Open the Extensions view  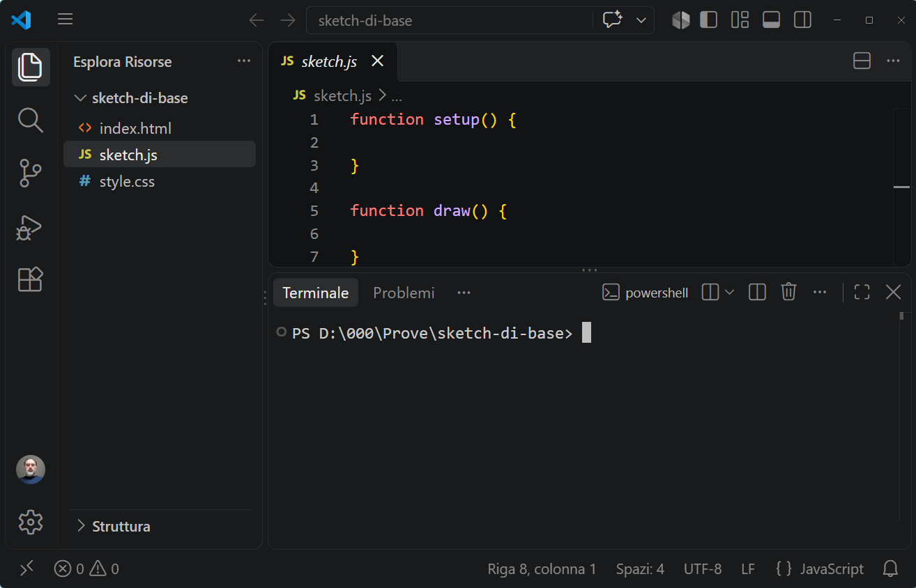click(31, 279)
